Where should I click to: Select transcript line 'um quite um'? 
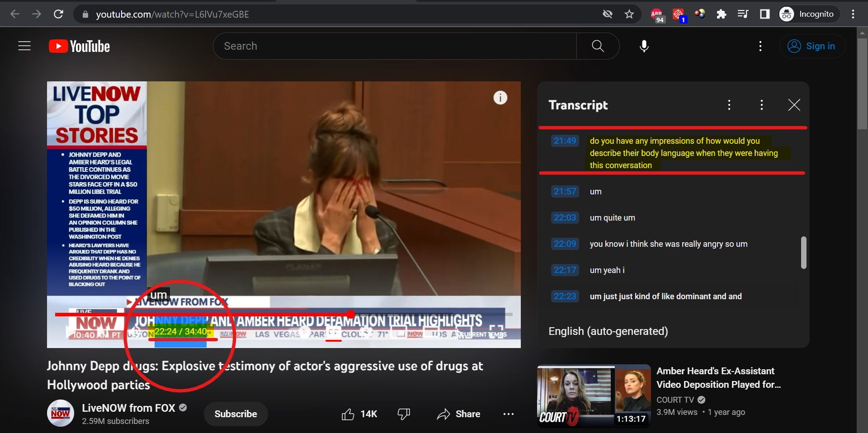coord(612,217)
